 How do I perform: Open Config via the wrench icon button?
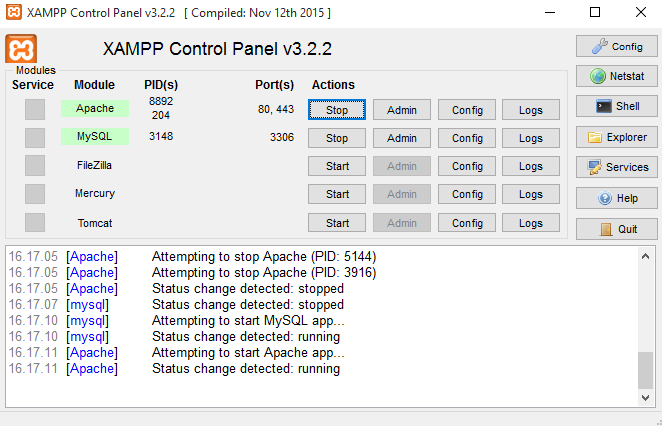[617, 46]
